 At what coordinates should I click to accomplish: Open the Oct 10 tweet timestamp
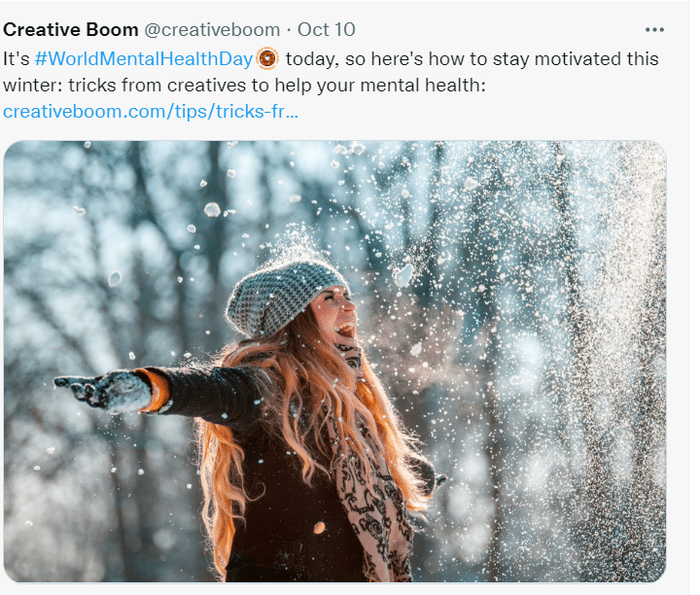click(327, 29)
